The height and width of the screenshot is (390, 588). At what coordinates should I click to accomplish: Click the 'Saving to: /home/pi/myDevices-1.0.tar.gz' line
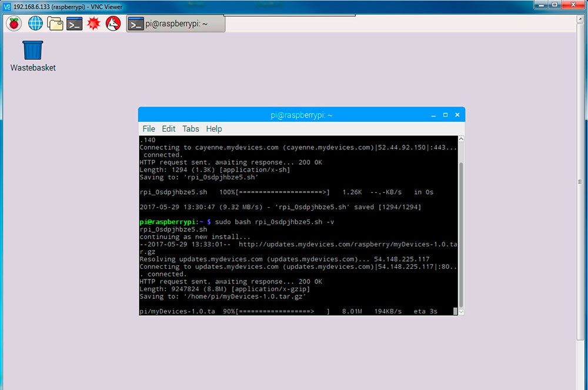223,296
